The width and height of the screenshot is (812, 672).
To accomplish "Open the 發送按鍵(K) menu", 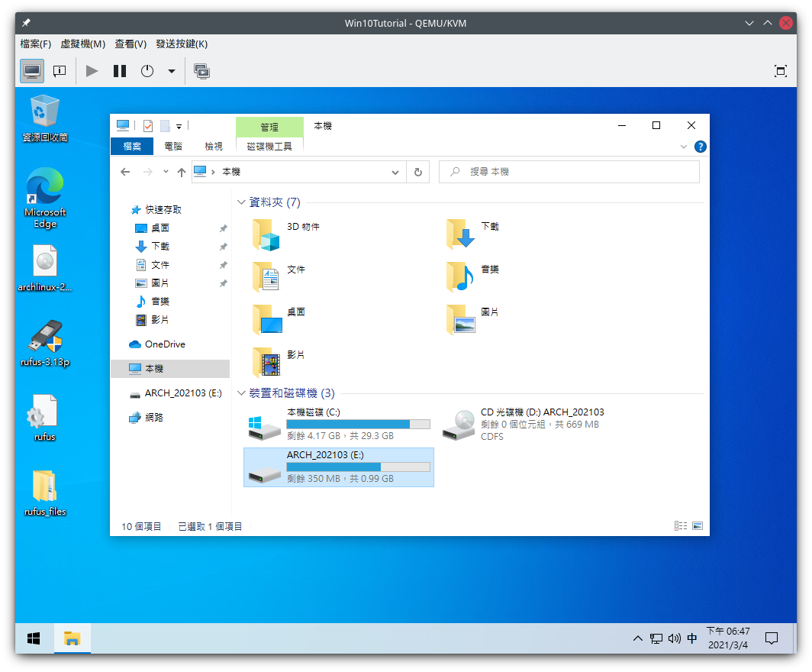I will (182, 44).
